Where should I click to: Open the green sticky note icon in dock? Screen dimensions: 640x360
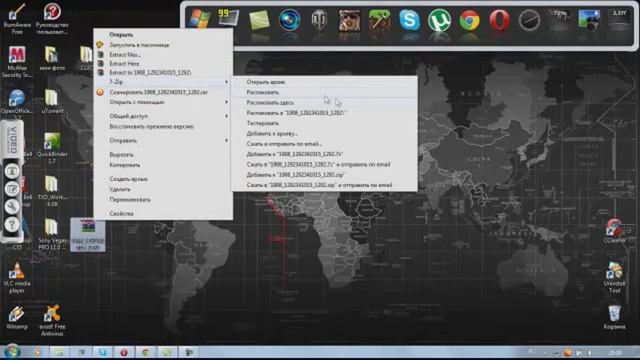coord(259,20)
